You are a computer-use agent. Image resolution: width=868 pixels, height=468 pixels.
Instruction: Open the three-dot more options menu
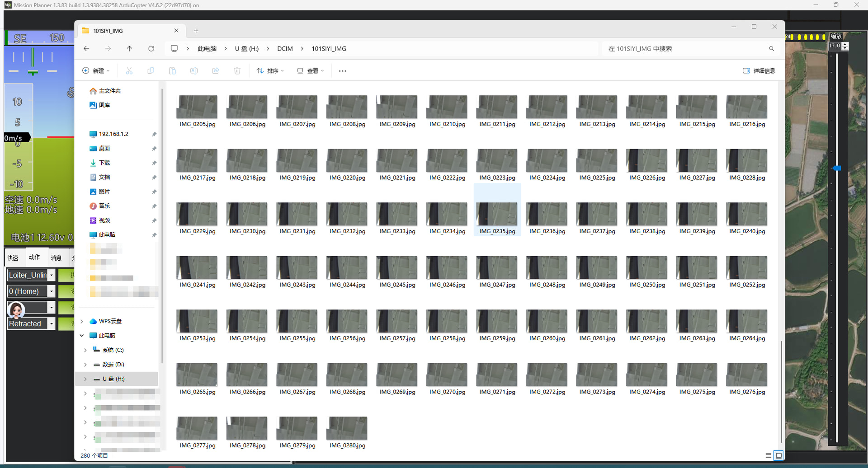point(342,71)
